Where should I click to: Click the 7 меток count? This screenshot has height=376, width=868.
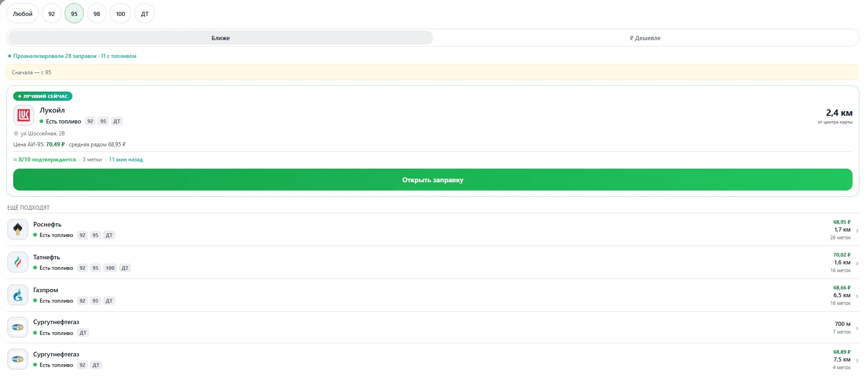pos(842,332)
